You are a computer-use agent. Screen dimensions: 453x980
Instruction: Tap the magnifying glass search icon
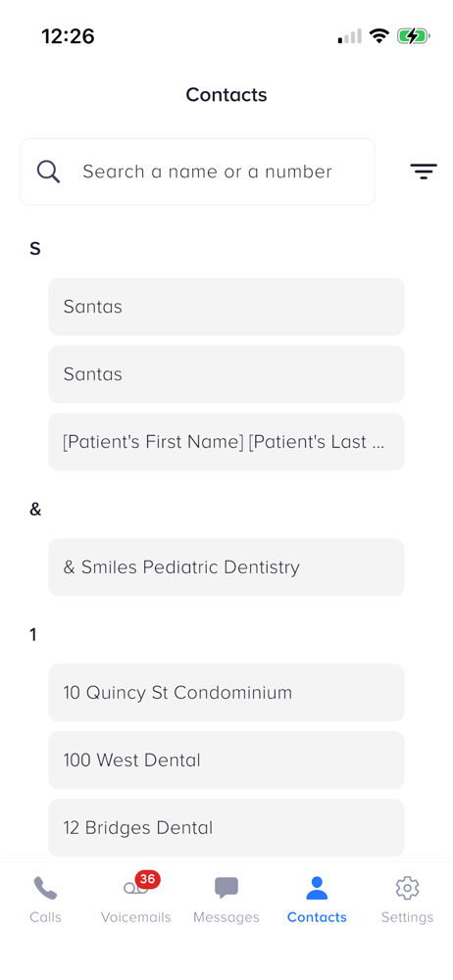[x=48, y=171]
